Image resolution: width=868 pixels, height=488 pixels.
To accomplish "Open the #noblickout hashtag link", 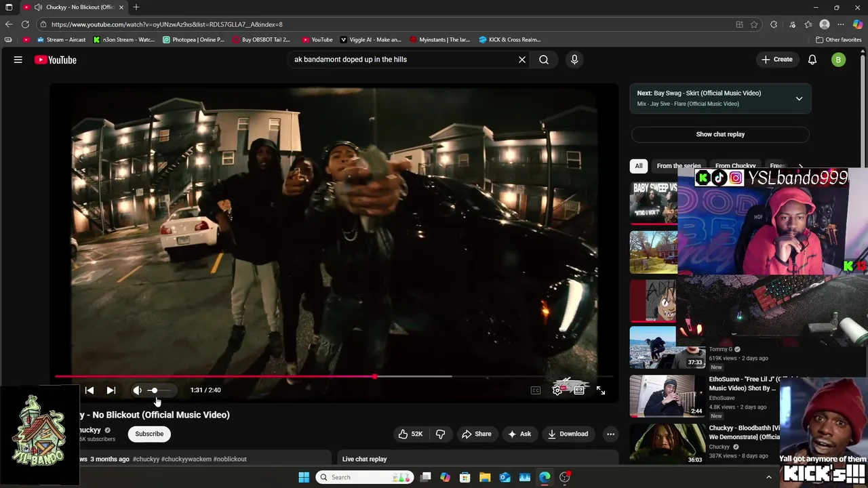I will 230,459.
